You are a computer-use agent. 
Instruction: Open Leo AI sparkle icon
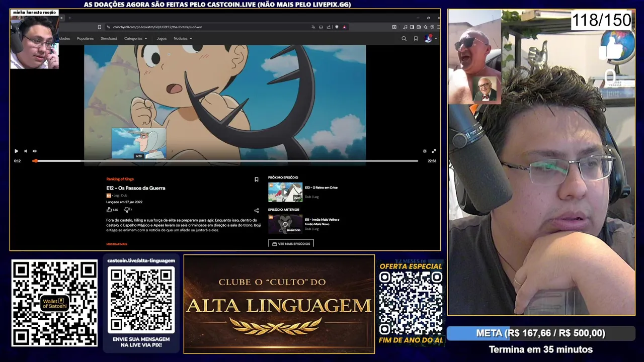tap(426, 27)
